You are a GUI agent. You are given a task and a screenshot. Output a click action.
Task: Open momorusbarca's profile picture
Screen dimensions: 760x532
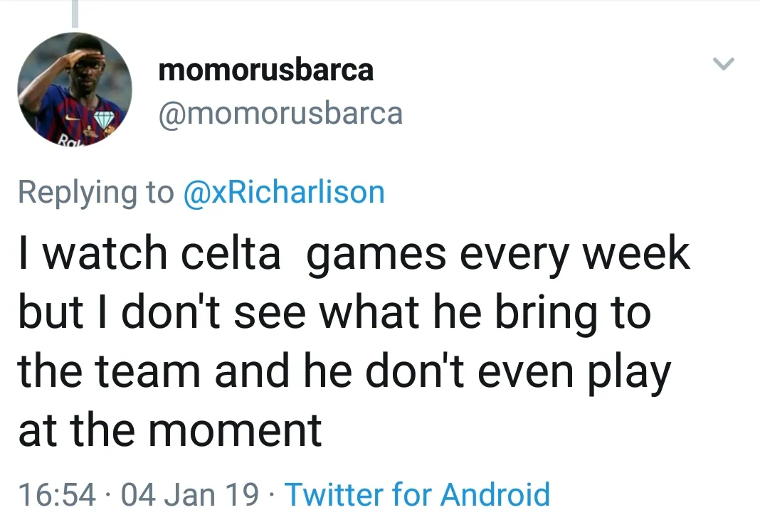[75, 90]
